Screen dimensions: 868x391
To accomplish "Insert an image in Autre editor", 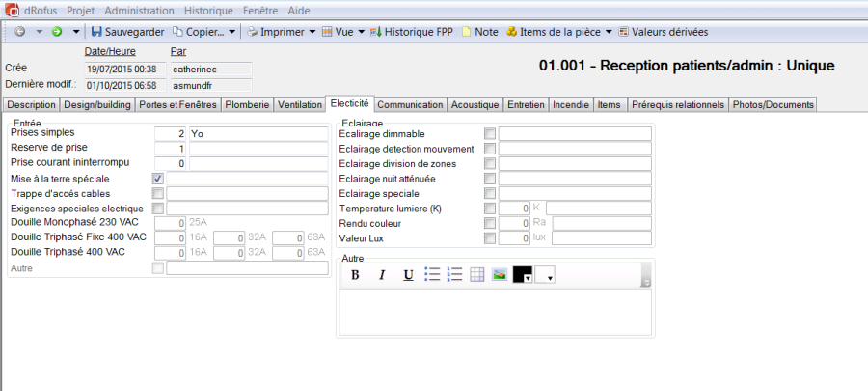I will coord(500,275).
